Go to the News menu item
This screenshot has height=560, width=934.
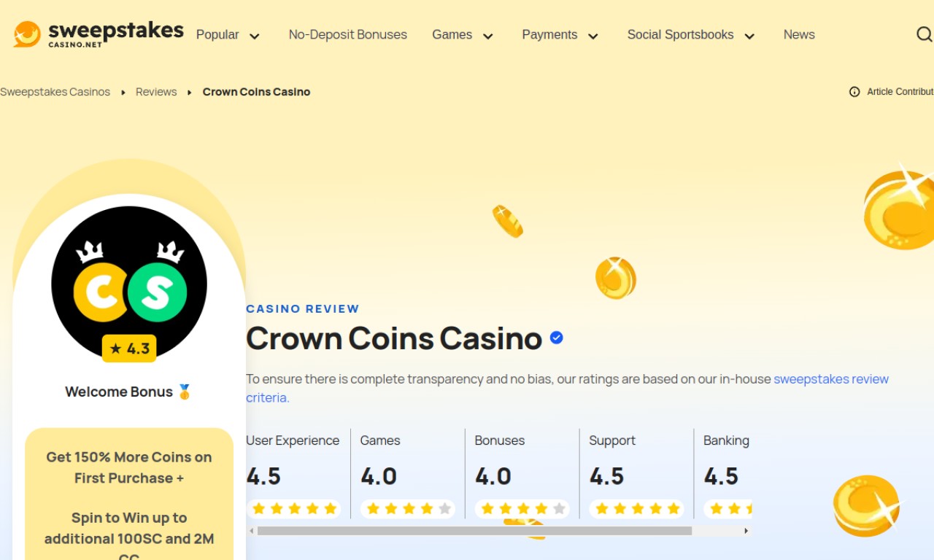799,34
